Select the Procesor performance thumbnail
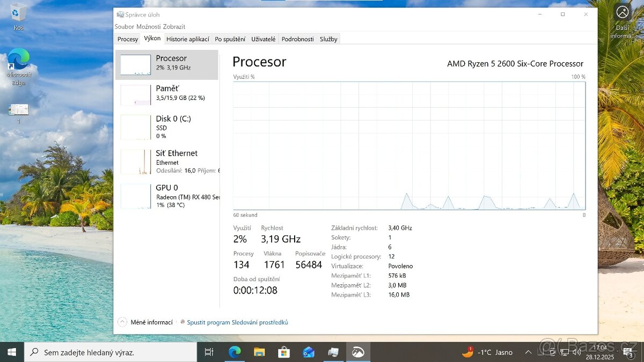The image size is (644, 362). tap(166, 64)
